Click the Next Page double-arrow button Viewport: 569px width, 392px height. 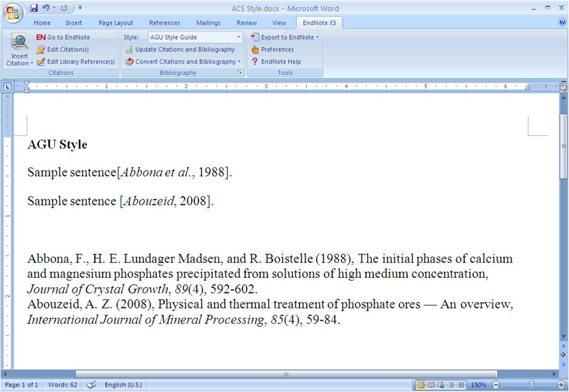(x=564, y=364)
